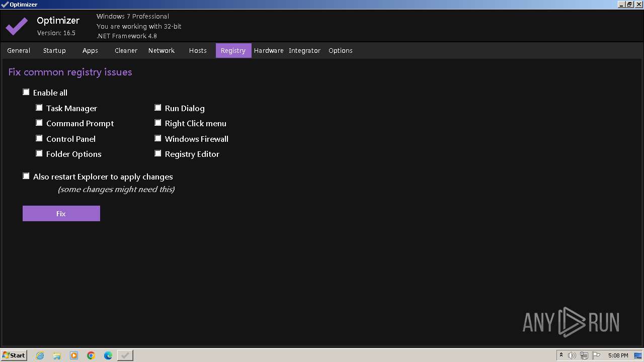Open Internet Explorer from the taskbar

pyautogui.click(x=40, y=355)
